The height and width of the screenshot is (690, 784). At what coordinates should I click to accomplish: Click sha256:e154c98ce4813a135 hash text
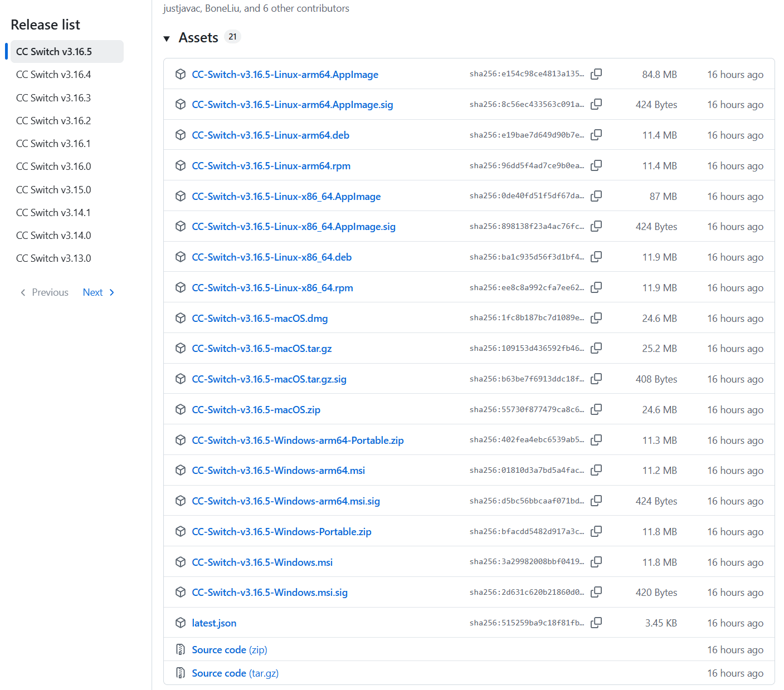pyautogui.click(x=527, y=74)
